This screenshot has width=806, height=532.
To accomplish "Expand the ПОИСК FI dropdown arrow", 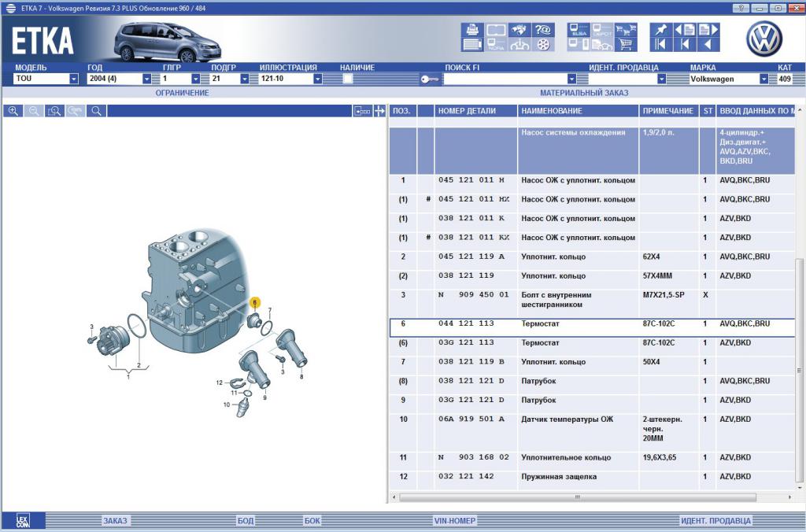I will tap(571, 79).
